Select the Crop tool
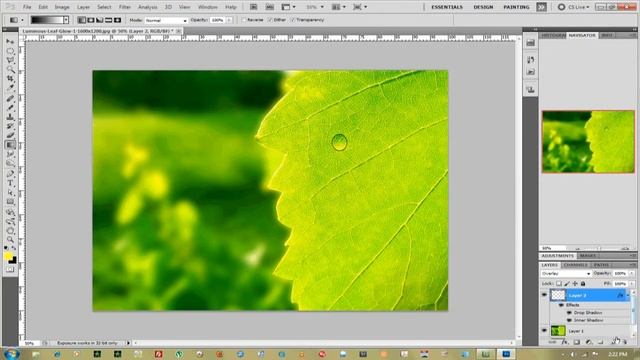This screenshot has height=360, width=640. (10, 78)
